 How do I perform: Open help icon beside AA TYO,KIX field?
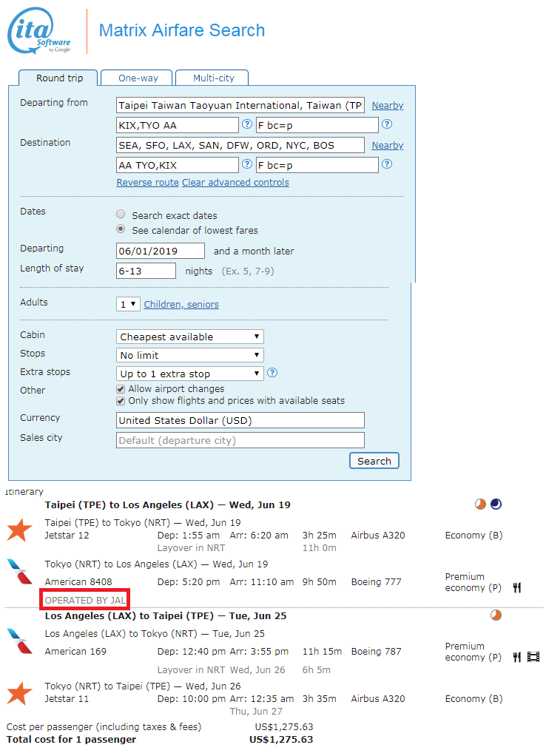click(247, 164)
